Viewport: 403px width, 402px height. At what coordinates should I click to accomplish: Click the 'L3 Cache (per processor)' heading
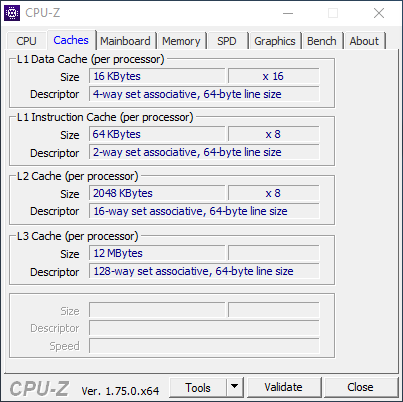coord(77,236)
